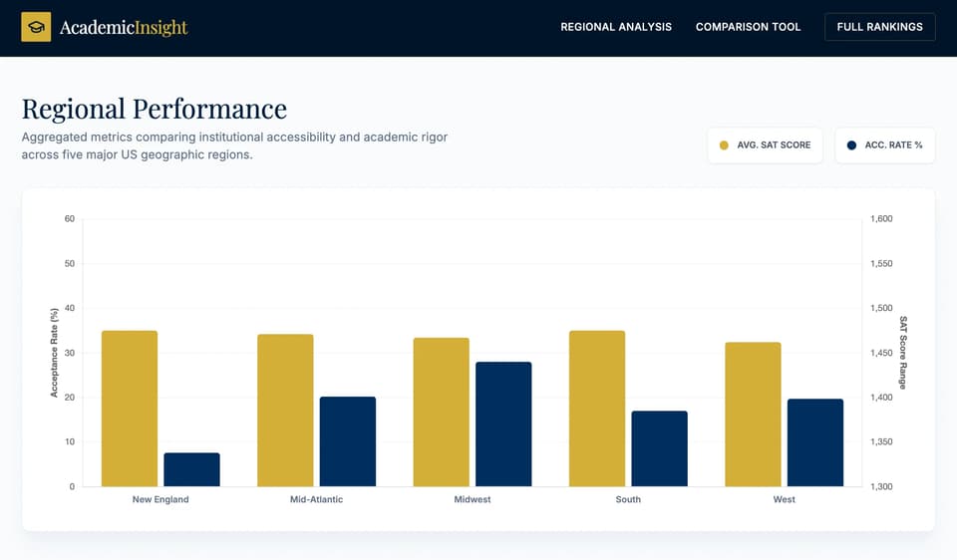Click the Mid-Atlantic axis label

[x=316, y=499]
